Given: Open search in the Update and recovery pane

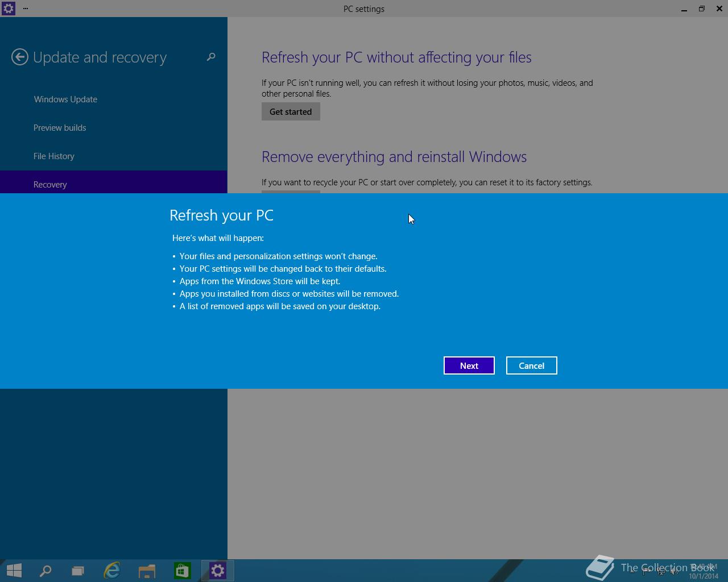Looking at the screenshot, I should coord(211,57).
